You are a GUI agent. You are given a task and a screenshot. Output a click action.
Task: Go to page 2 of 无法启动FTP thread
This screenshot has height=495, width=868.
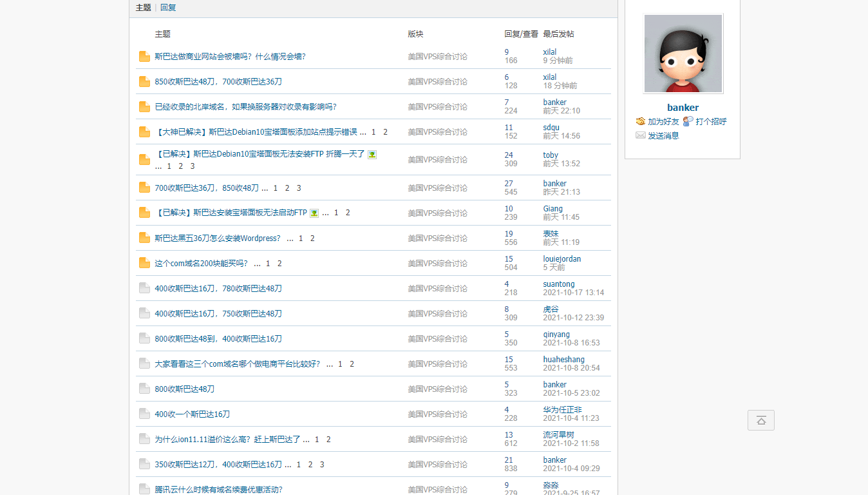(348, 213)
